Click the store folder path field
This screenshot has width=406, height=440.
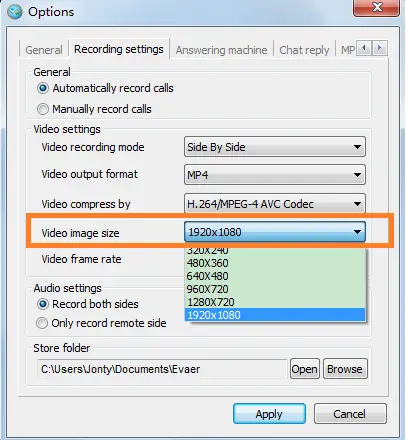pos(162,369)
